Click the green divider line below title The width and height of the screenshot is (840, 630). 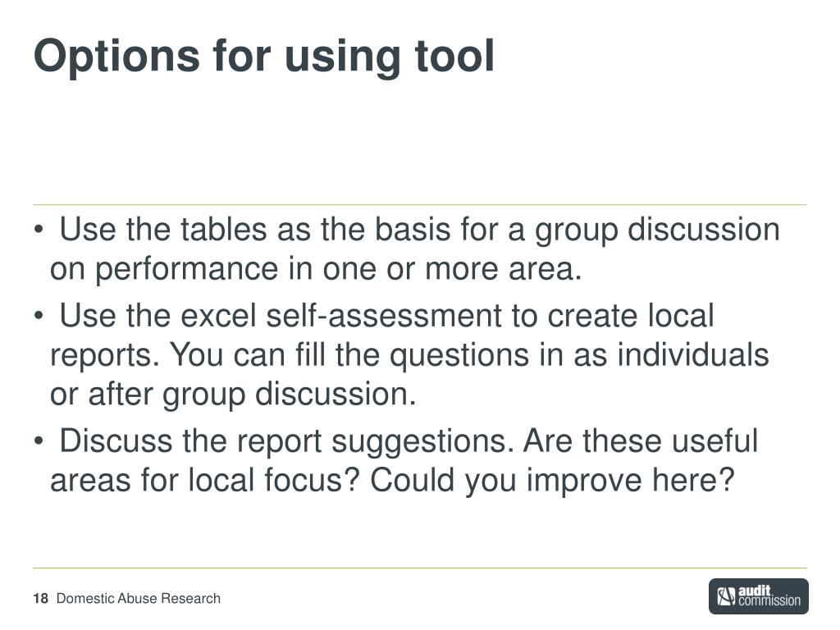pyautogui.click(x=420, y=204)
